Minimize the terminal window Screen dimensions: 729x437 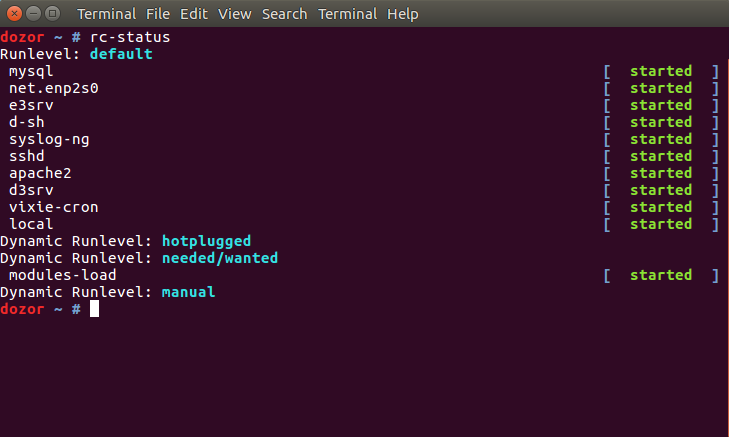[x=33, y=13]
